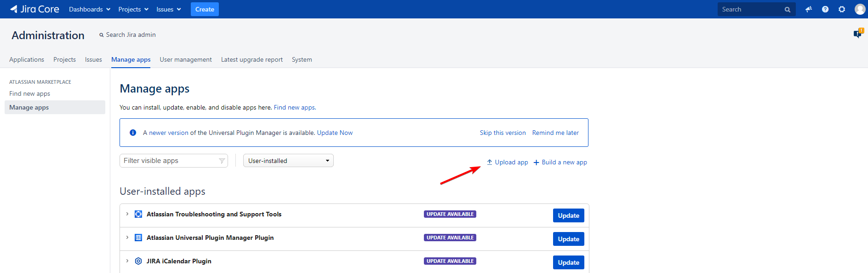
Task: Expand the JIRA iCalendar Plugin row
Action: click(x=127, y=261)
